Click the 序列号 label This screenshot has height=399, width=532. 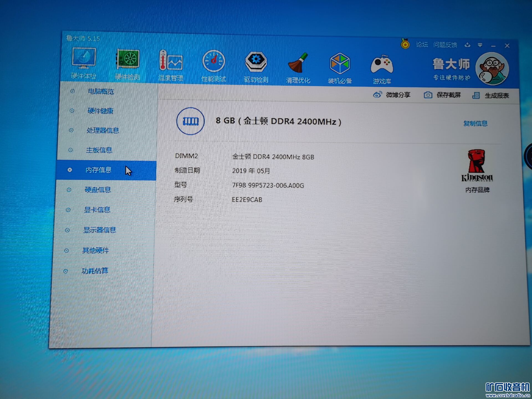click(x=183, y=199)
